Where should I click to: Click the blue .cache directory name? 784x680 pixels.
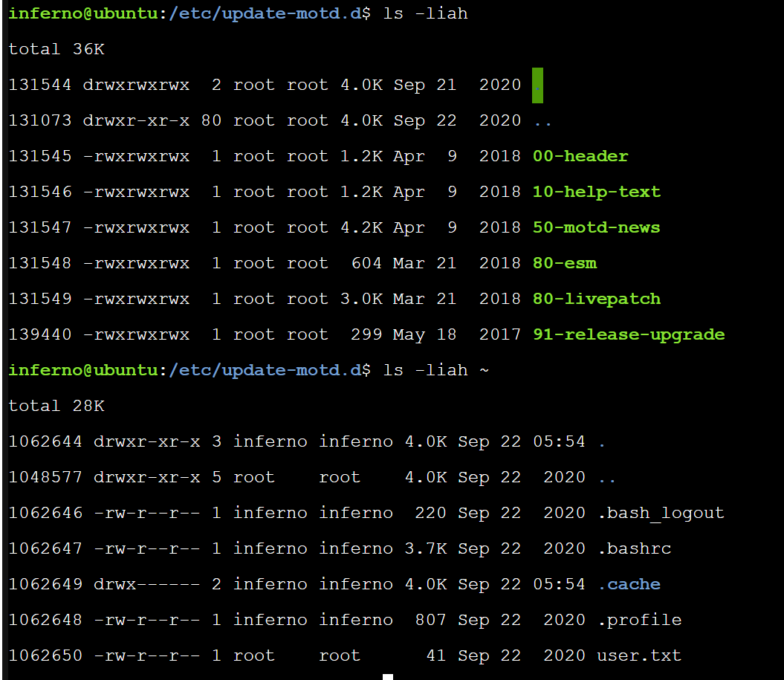pyautogui.click(x=629, y=584)
